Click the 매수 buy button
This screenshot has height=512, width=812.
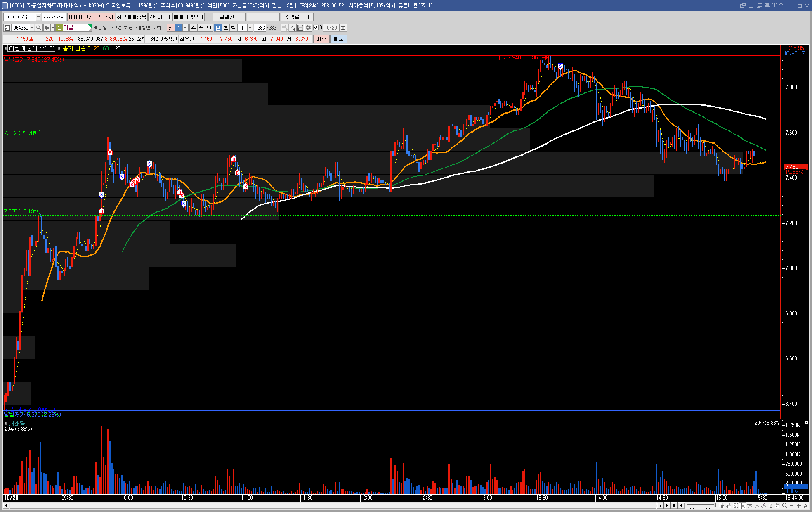point(321,39)
